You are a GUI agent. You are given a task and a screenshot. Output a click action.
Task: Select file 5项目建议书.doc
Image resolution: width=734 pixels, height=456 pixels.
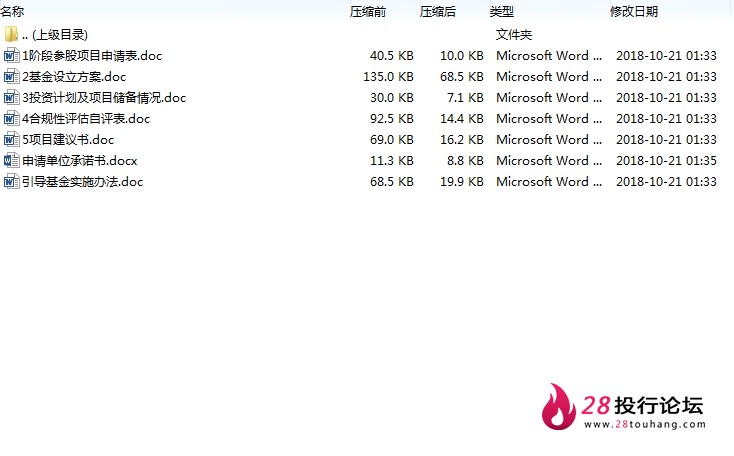[x=68, y=140]
